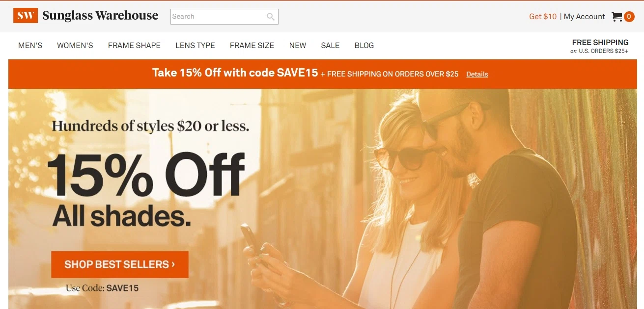Go to the NEW section
The height and width of the screenshot is (309, 644).
point(298,45)
